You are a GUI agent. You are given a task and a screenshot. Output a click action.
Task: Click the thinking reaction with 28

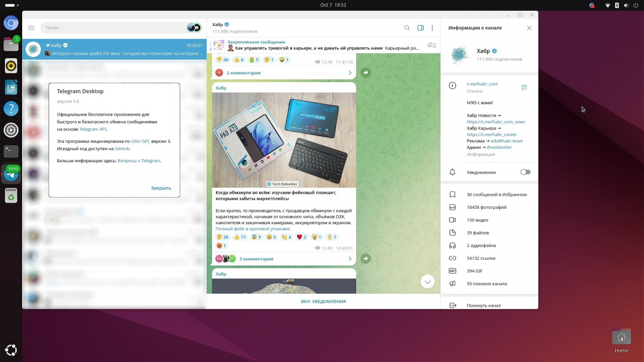click(223, 237)
